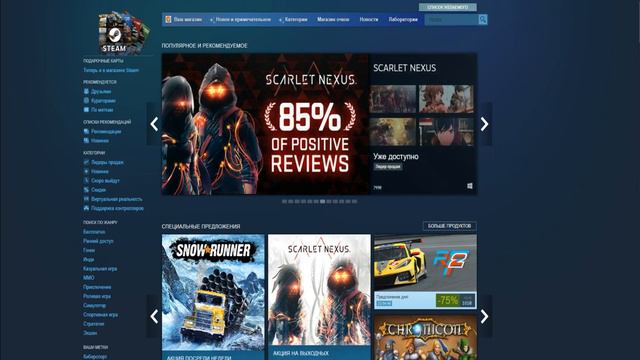
Task: Click the Друзьями friends icon in sidebar
Action: (86, 91)
